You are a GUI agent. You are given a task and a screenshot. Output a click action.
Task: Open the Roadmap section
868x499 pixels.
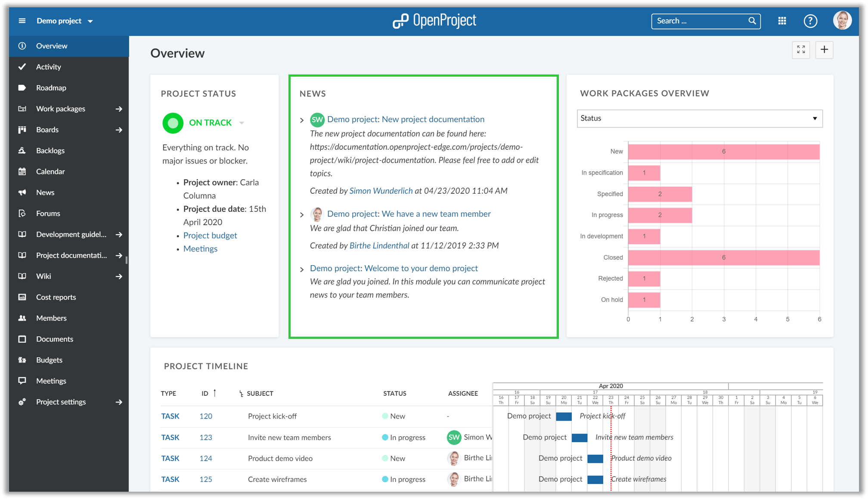(x=51, y=88)
